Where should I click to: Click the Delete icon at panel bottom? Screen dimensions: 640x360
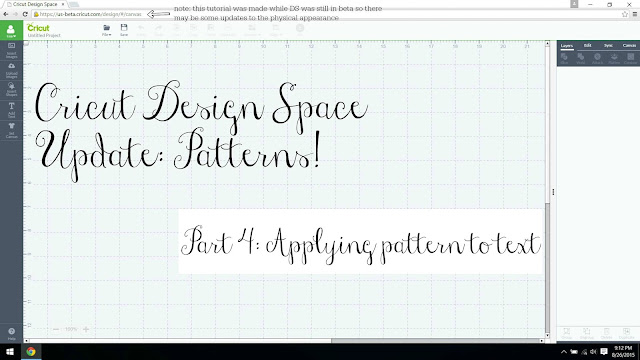pyautogui.click(x=607, y=333)
